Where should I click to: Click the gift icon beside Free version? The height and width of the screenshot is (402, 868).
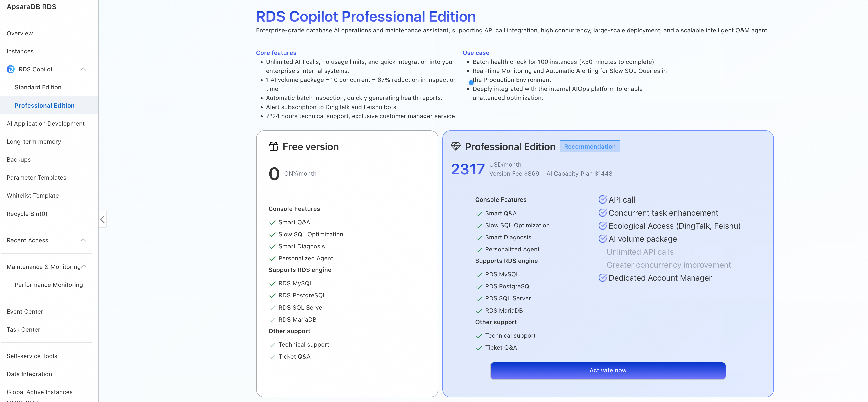click(x=274, y=147)
